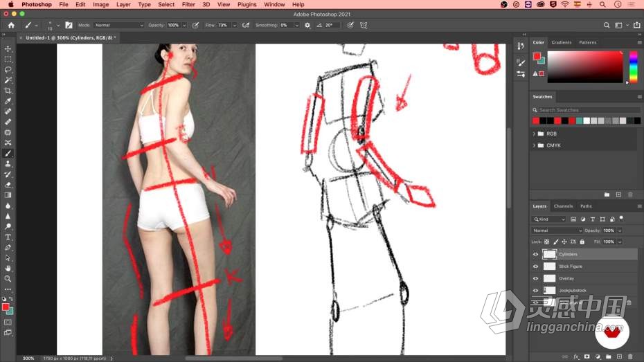Open Opacity dropdown in options bar

184,26
